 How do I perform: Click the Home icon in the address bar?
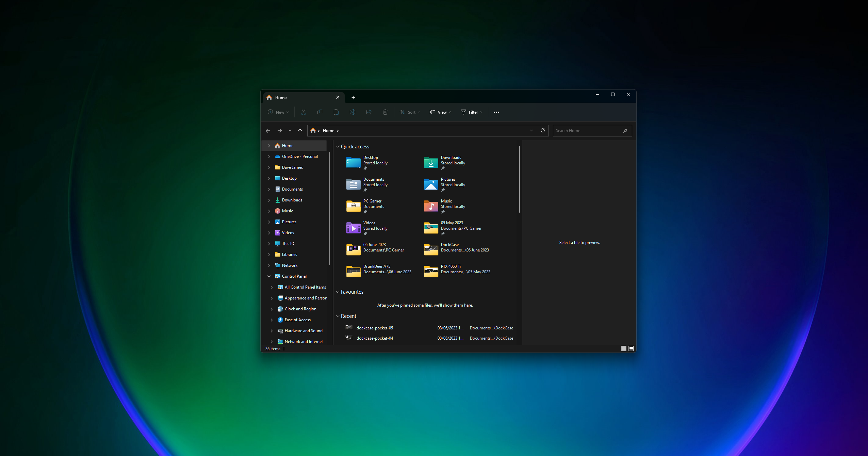click(x=313, y=130)
